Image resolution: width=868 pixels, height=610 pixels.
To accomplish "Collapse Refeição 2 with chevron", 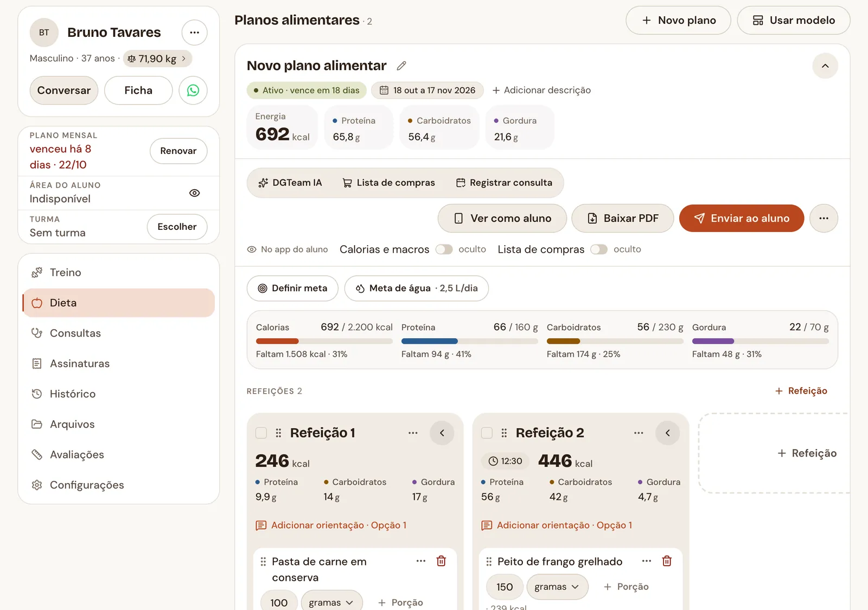I will click(x=668, y=433).
